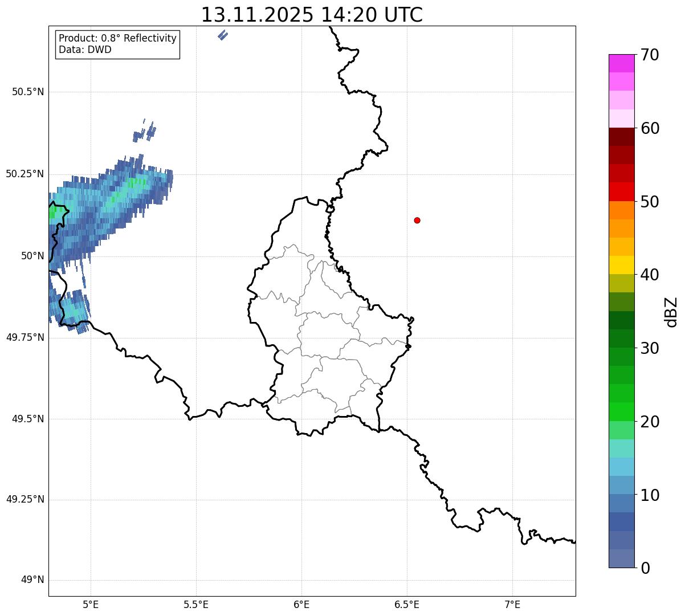Click the 50.5°N latitude label
Screen dimensions: 685x616
[x=28, y=92]
